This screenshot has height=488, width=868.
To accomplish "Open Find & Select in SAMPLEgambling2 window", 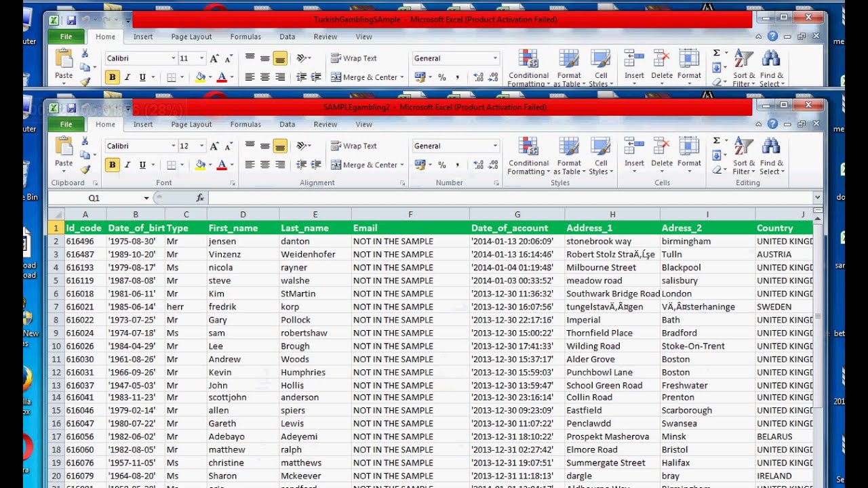I will click(x=772, y=156).
